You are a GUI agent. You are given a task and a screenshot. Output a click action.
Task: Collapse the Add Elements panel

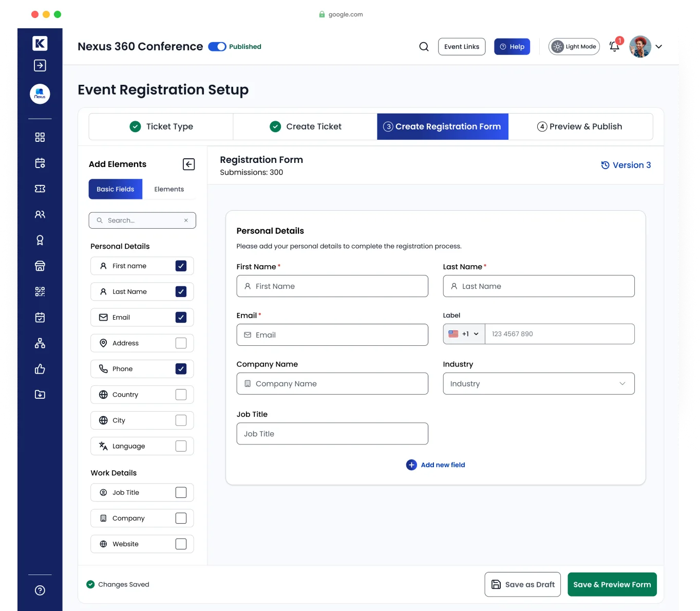[189, 164]
